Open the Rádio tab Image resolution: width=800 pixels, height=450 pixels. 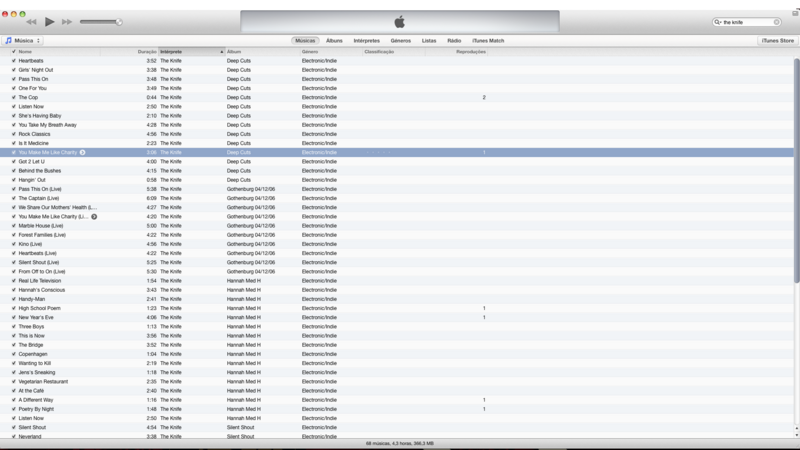[454, 41]
